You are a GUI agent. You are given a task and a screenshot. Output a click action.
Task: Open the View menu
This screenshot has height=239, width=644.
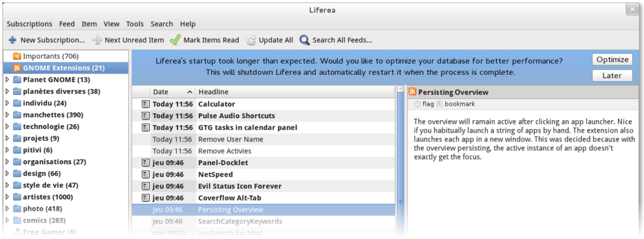click(112, 24)
